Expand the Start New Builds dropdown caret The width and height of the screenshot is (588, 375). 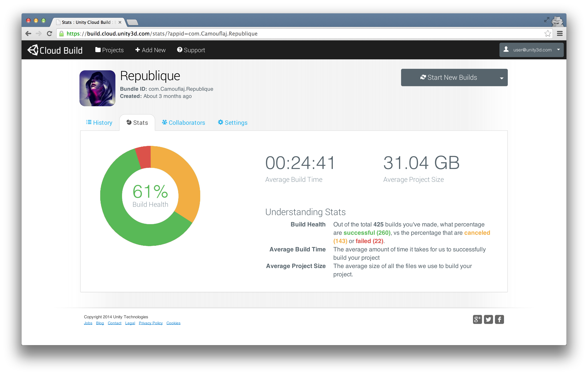(x=502, y=78)
